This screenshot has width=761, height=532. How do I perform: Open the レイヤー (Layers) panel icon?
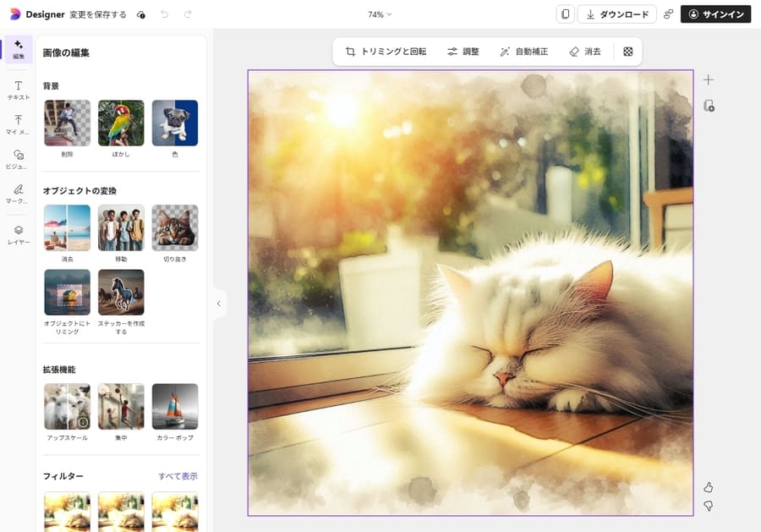click(x=18, y=233)
